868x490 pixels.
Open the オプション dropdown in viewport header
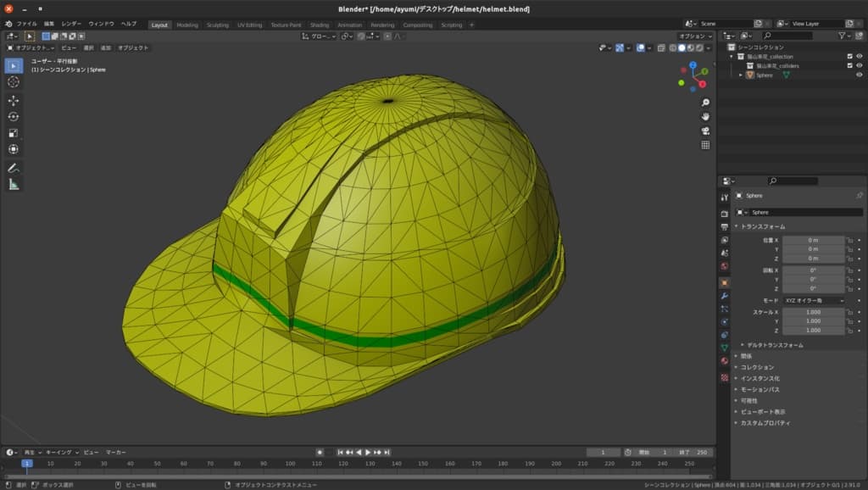pyautogui.click(x=695, y=36)
